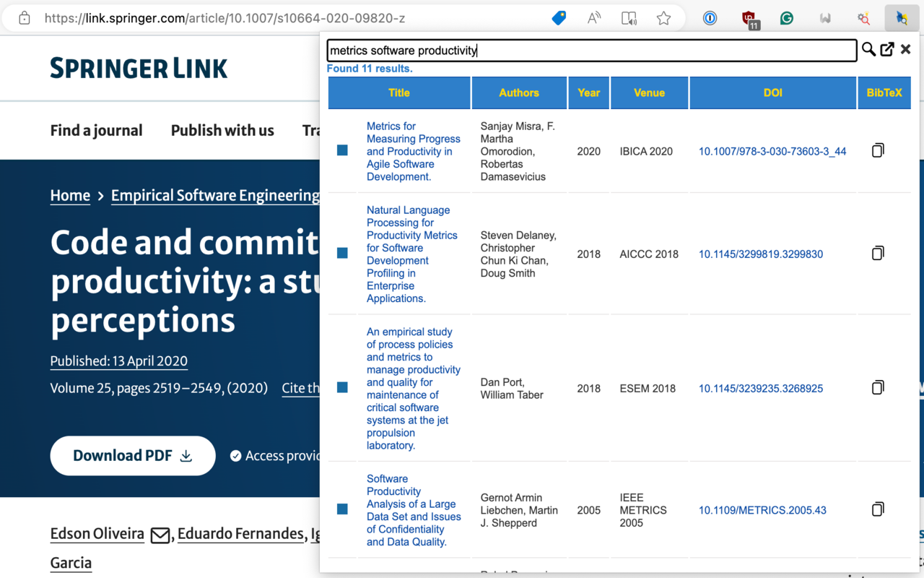
Task: Click the envelope icon beside Edson Oliveira
Action: (160, 535)
